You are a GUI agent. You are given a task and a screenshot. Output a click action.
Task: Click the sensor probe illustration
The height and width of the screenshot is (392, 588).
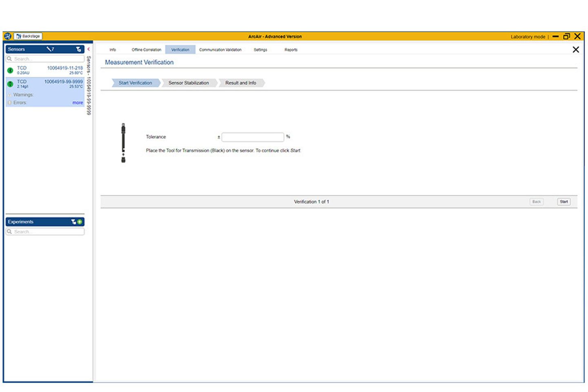pos(123,143)
